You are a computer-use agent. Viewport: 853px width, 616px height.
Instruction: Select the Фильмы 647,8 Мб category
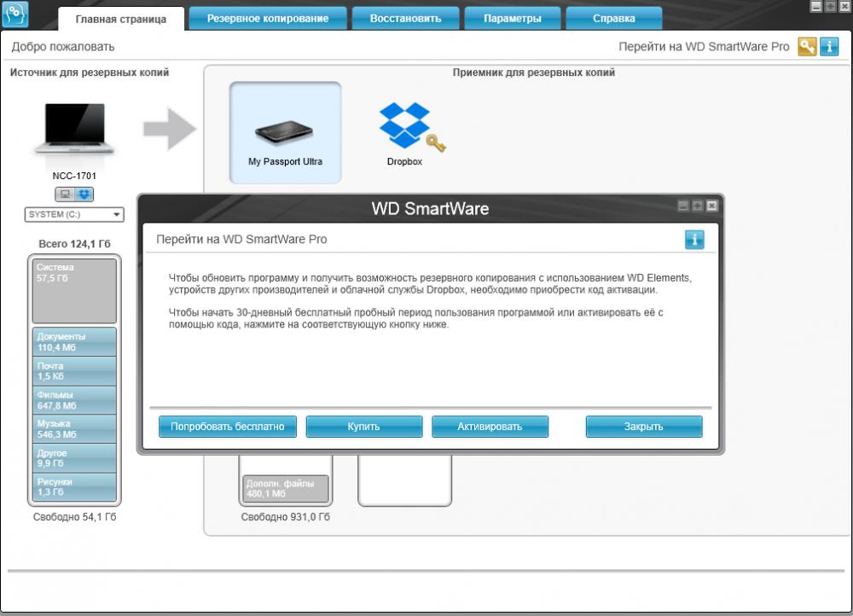[74, 400]
